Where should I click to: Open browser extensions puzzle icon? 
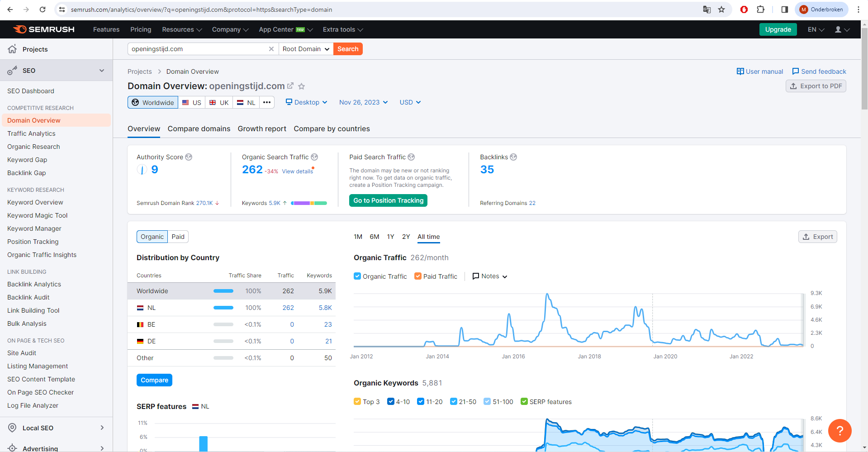[x=761, y=10]
